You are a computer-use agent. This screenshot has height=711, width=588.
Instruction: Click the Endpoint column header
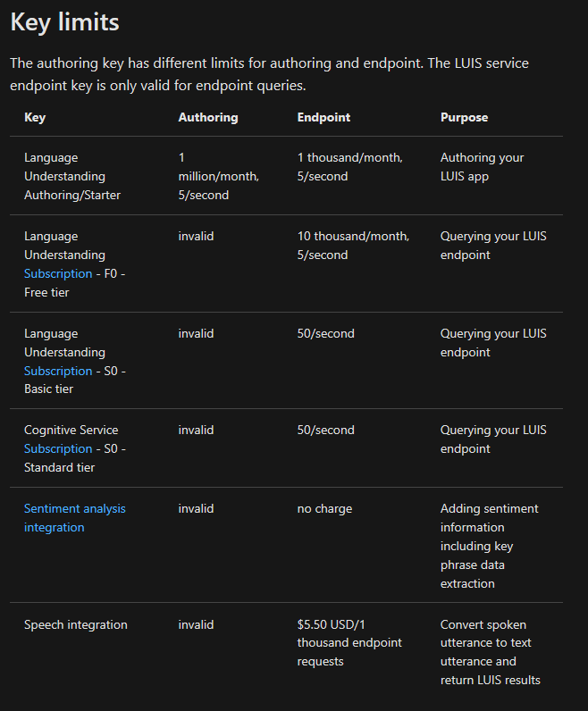click(x=323, y=117)
